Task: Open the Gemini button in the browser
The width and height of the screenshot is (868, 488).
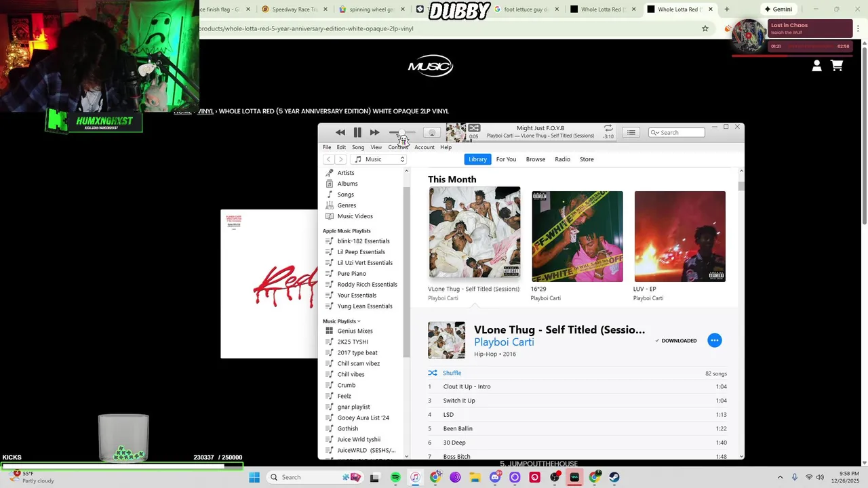Action: coord(778,9)
